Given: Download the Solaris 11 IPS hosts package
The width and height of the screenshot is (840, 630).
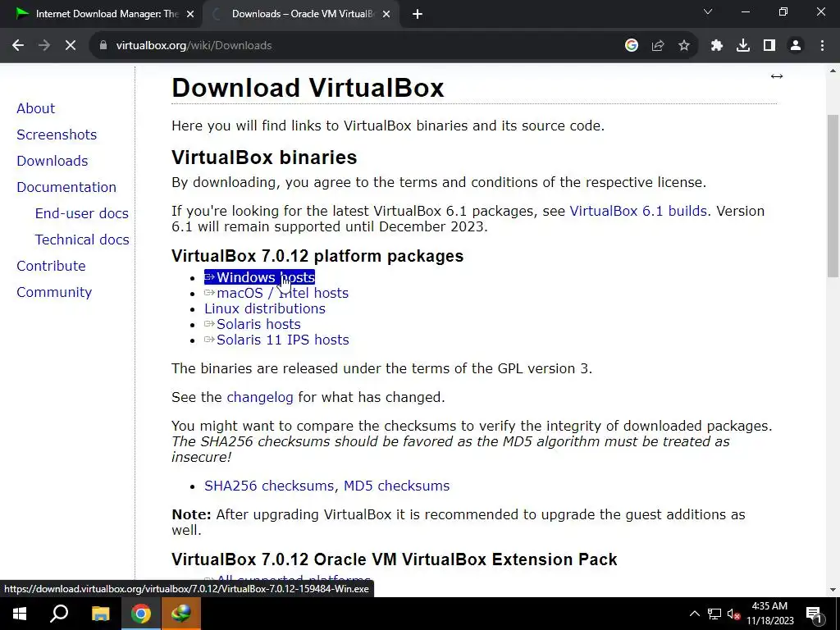Looking at the screenshot, I should coord(276,340).
